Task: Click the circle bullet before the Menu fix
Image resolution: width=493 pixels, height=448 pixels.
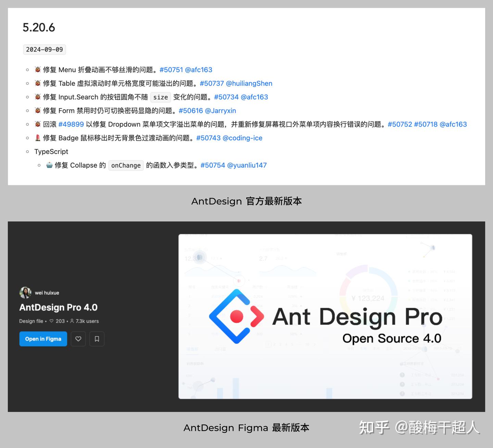Action: 27,69
